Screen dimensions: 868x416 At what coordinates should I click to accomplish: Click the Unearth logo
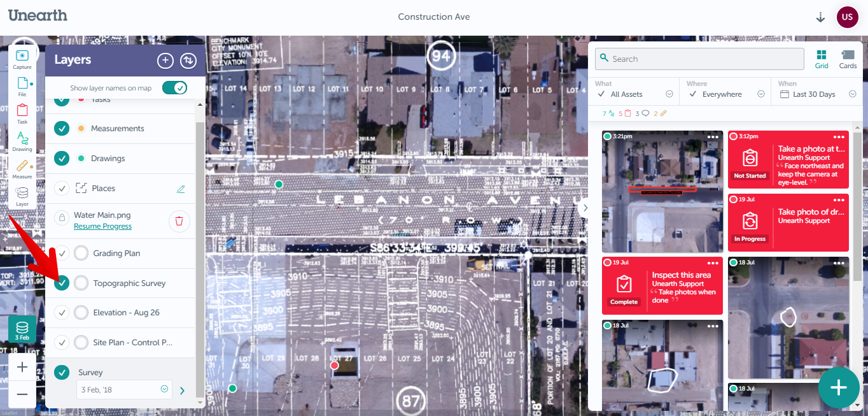(x=38, y=15)
